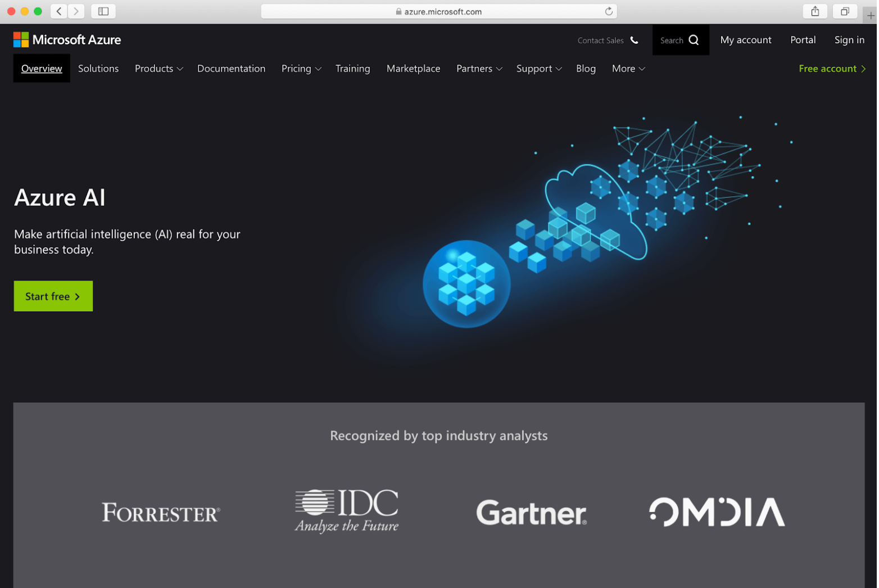
Task: Click the Safari back arrow
Action: click(59, 11)
